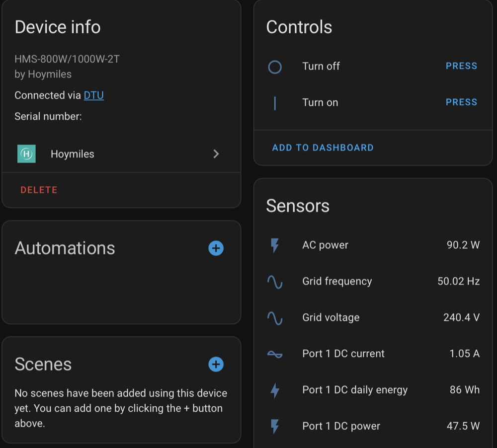
Task: Click the Port 1 DC current icon
Action: tap(275, 354)
